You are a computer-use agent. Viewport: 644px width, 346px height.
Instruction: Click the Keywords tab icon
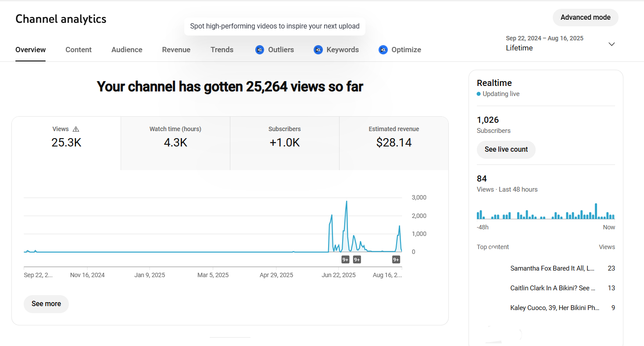pyautogui.click(x=318, y=50)
